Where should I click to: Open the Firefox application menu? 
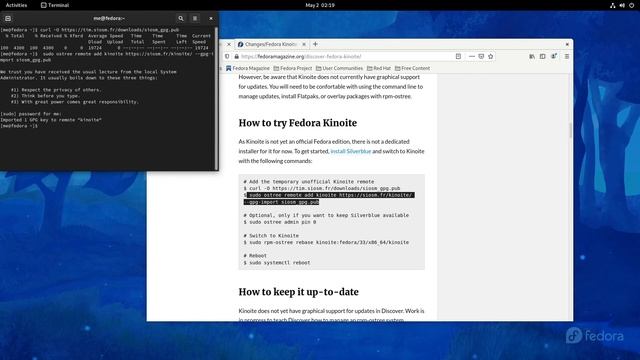pos(567,56)
